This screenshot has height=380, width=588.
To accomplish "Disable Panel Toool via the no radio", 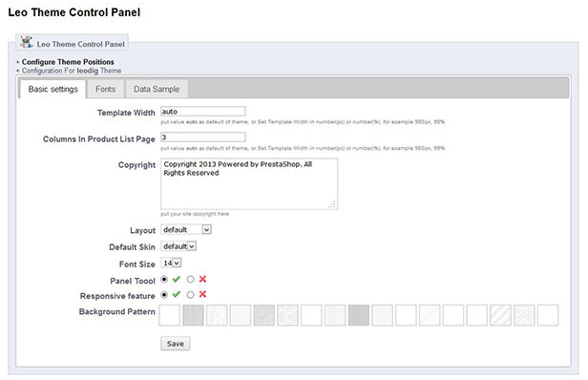I will pyautogui.click(x=191, y=280).
